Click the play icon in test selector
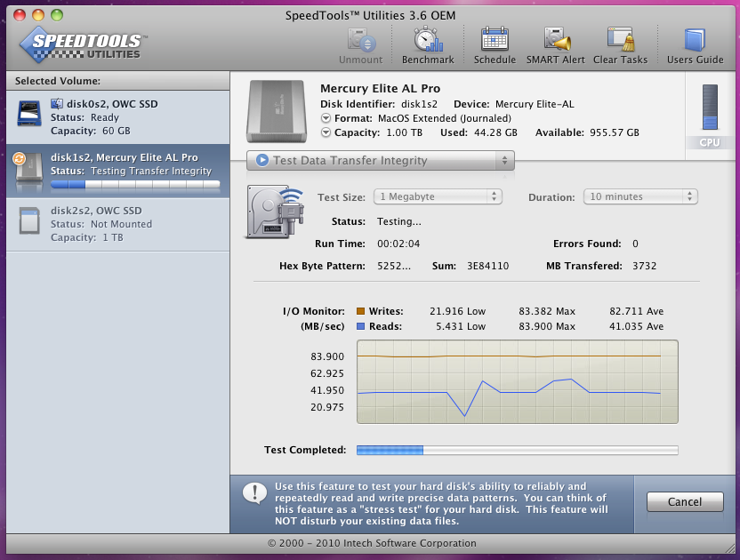Viewport: 740px width, 560px height. 261,160
